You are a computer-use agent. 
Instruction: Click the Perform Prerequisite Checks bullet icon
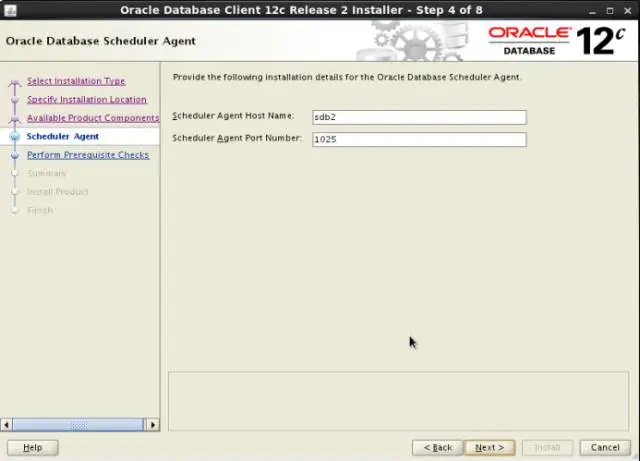tap(15, 155)
